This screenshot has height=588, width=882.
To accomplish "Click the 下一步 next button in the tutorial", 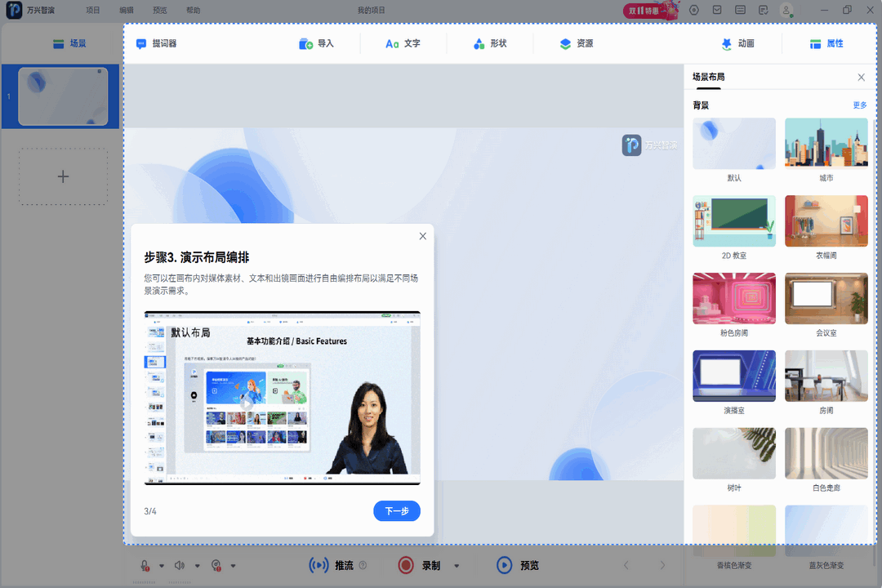I will [x=396, y=510].
